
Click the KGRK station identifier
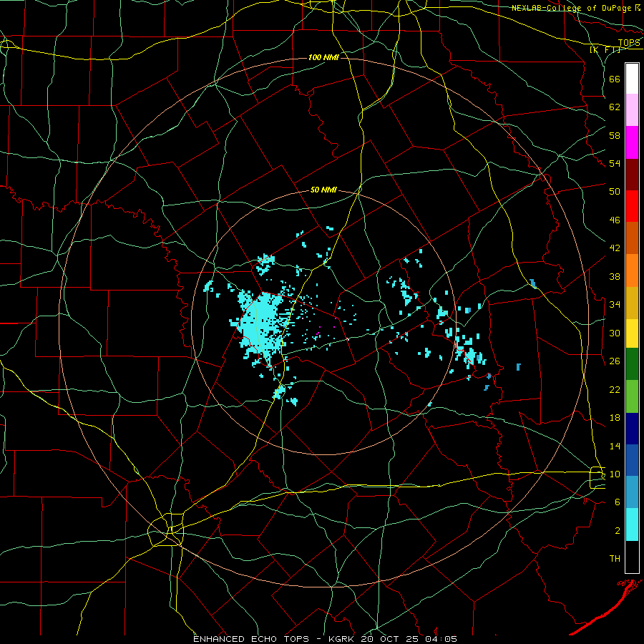pyautogui.click(x=343, y=639)
